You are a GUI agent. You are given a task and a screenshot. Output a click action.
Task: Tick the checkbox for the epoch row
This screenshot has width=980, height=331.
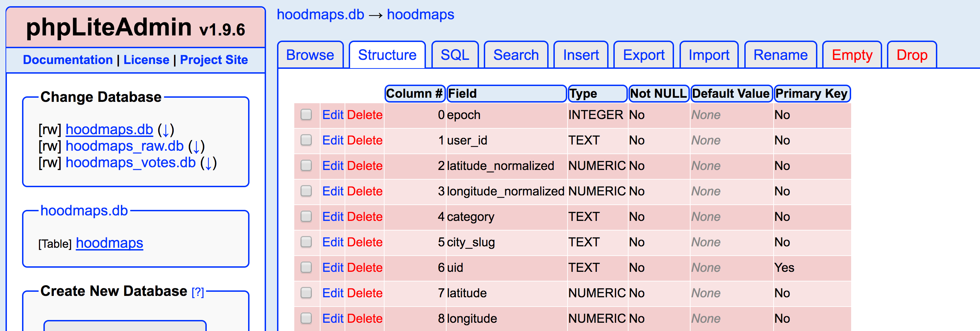coord(306,115)
